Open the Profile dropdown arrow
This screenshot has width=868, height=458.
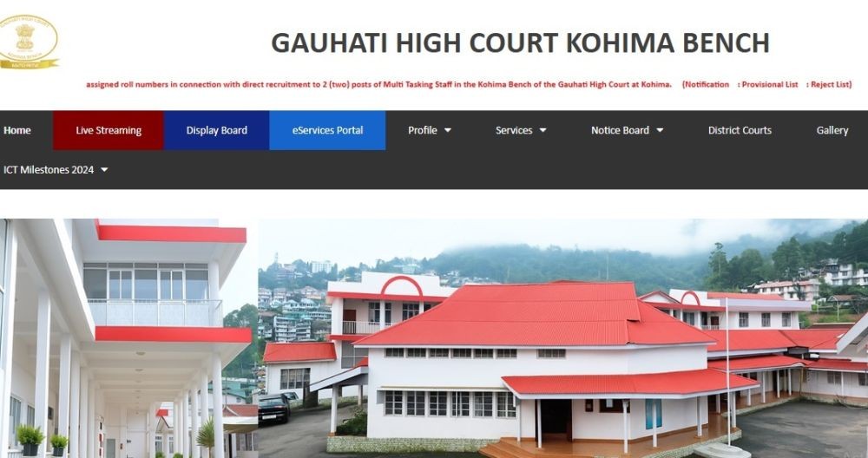coord(448,130)
